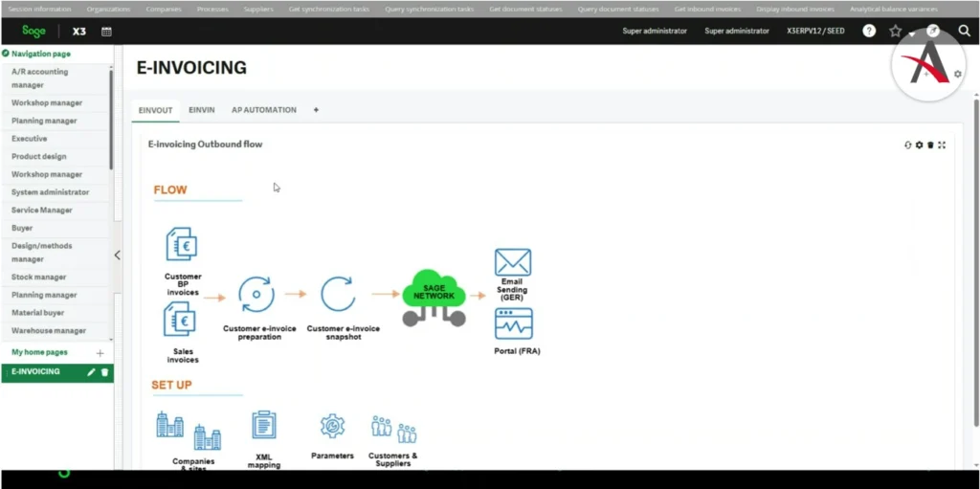Open the Email Sending (GER) envelope icon

(513, 262)
